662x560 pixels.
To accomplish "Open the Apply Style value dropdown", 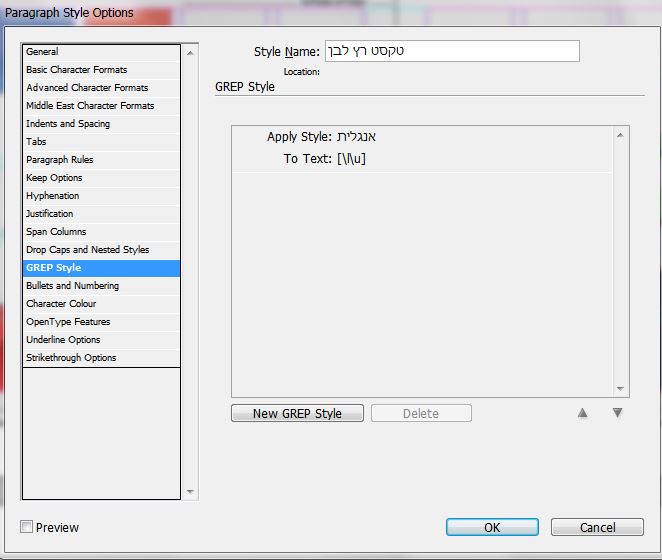I will (356, 136).
